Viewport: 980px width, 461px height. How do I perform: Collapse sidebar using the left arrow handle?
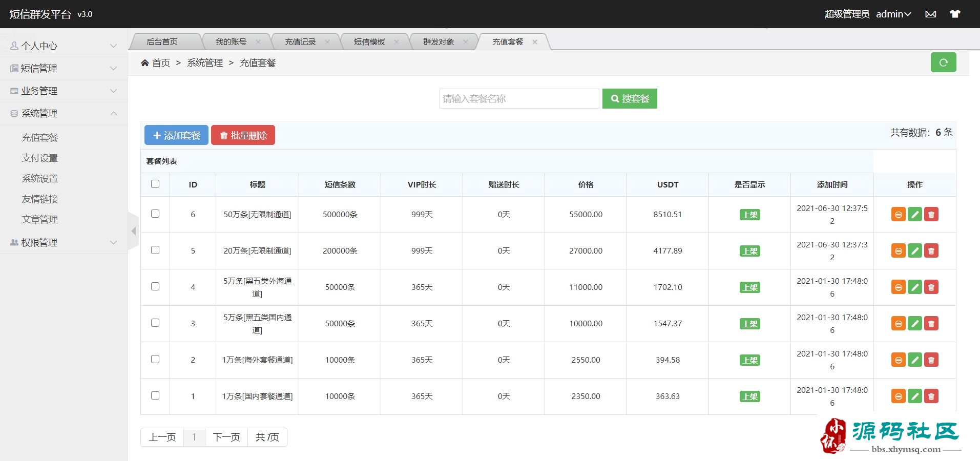tap(134, 231)
